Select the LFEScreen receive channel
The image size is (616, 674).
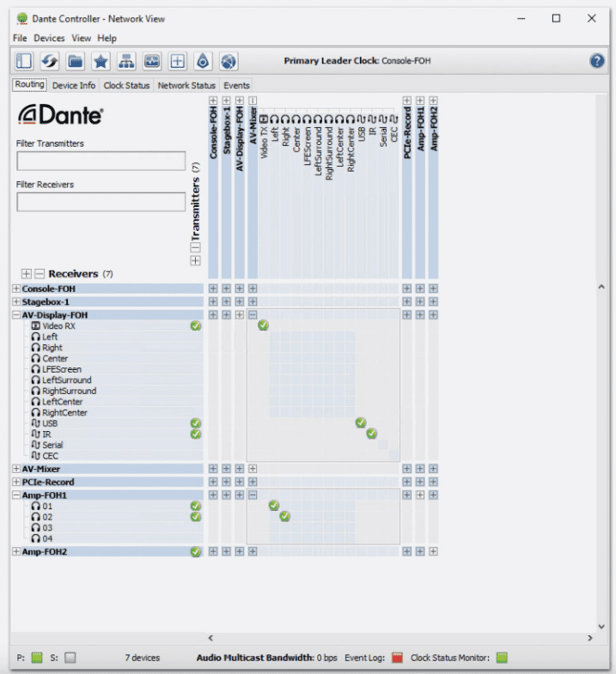62,369
